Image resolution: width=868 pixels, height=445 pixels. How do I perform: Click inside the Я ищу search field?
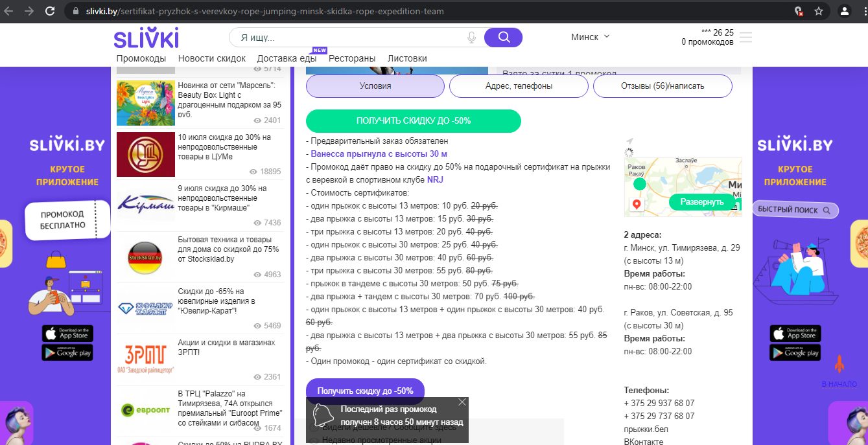[x=350, y=38]
